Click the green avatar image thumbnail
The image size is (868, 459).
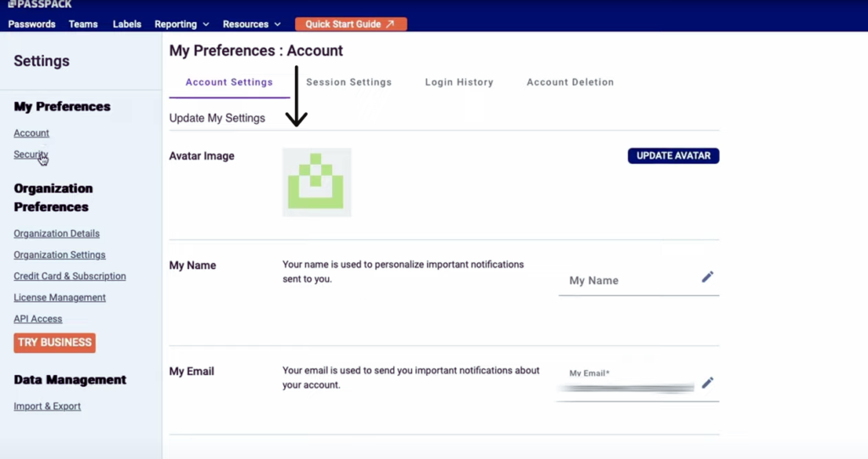[x=317, y=182]
